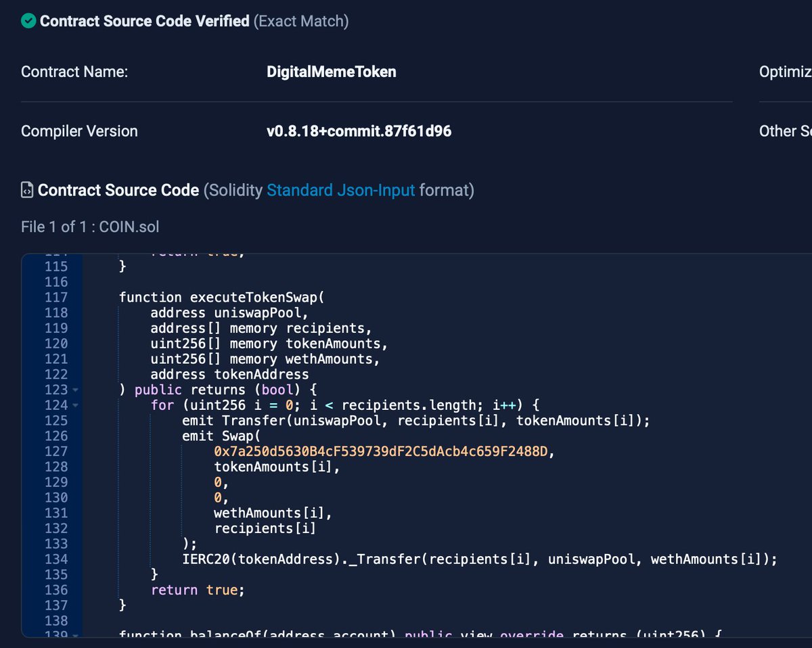
Task: Click the return true; line 136
Action: [197, 590]
